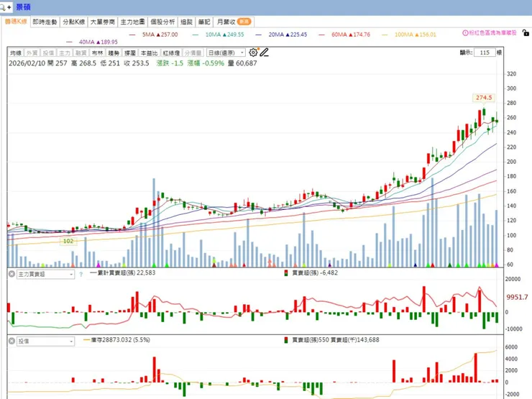Click the 主力買賣超 red-green legend icon

click(x=286, y=272)
